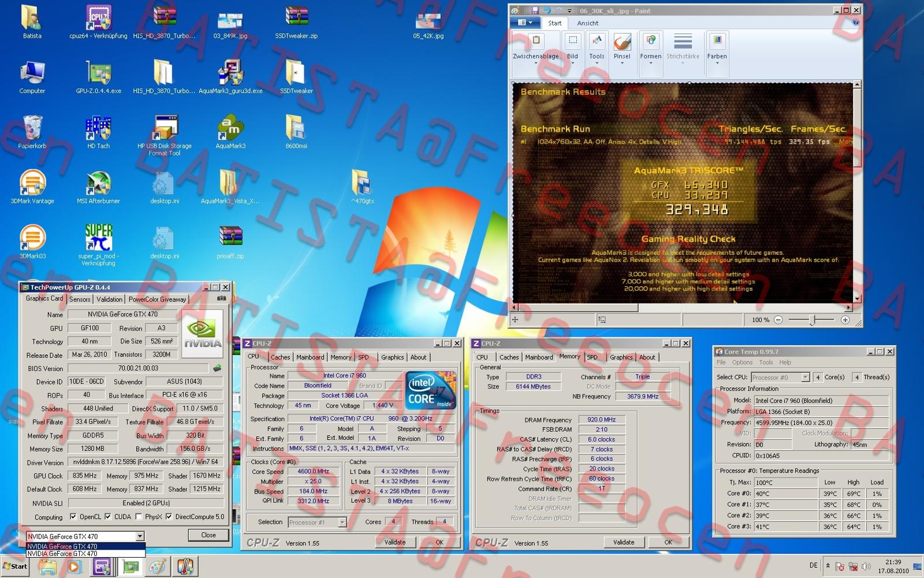
Task: Click the Driver Version field in GPU-Z
Action: 145,462
